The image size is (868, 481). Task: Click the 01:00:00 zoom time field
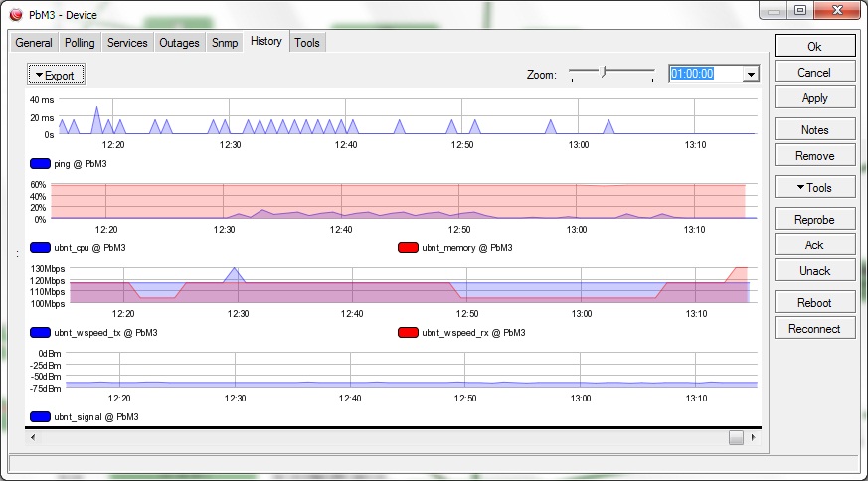pos(705,74)
